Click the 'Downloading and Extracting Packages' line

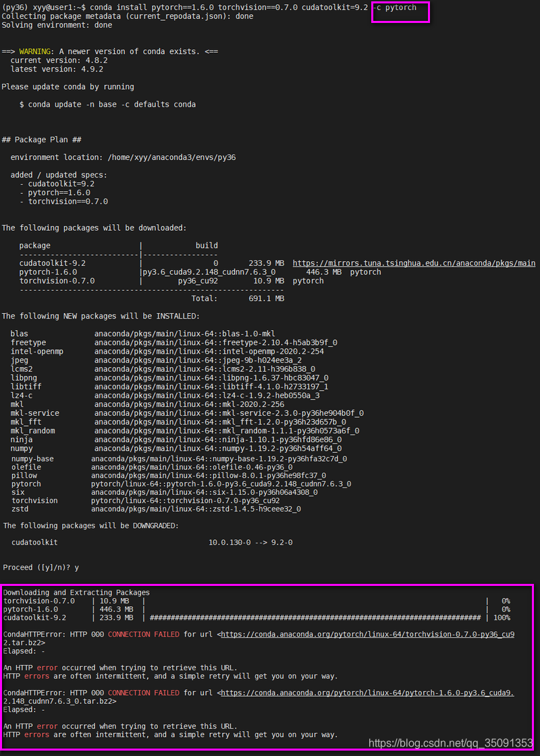77,592
